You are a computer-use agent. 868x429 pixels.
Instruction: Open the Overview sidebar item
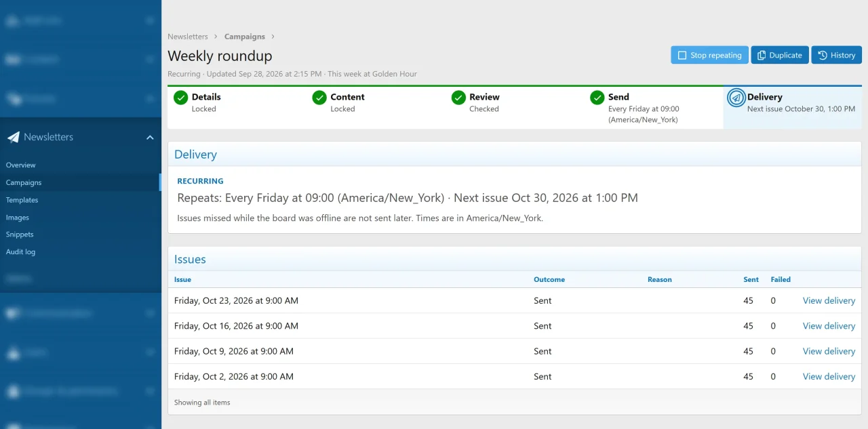21,165
